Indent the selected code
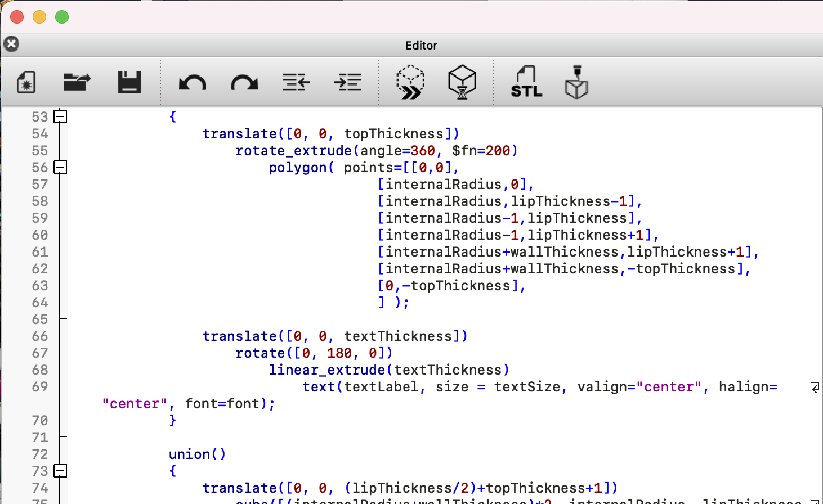823x504 pixels. click(348, 83)
